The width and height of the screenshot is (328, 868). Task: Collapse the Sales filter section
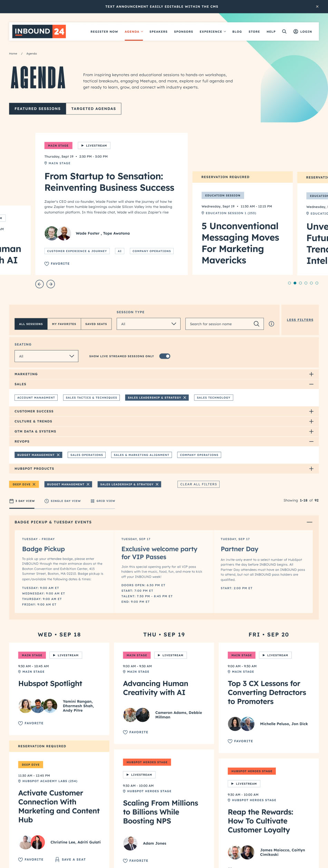[x=311, y=384]
